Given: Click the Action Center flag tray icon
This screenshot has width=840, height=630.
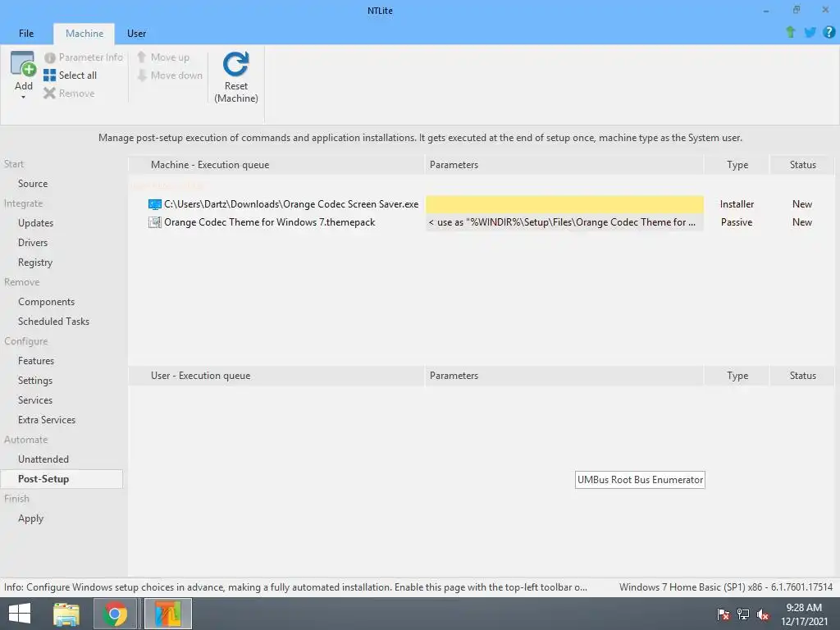Looking at the screenshot, I should pos(724,614).
